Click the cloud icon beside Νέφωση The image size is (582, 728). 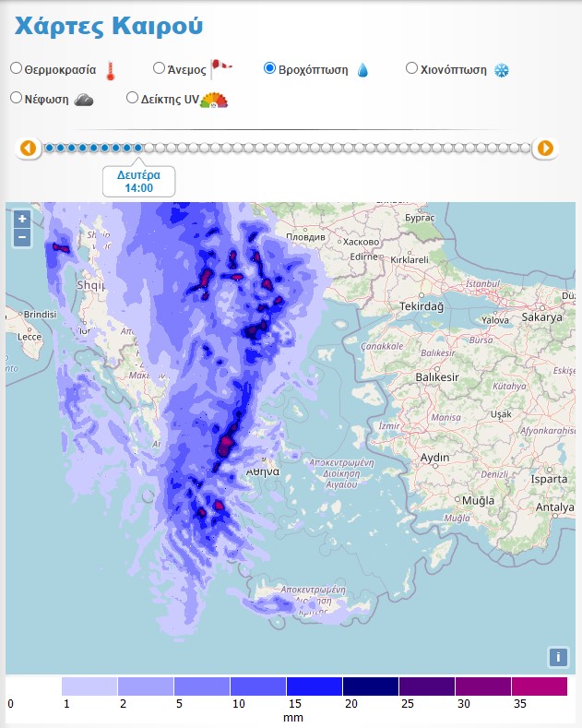pyautogui.click(x=84, y=100)
